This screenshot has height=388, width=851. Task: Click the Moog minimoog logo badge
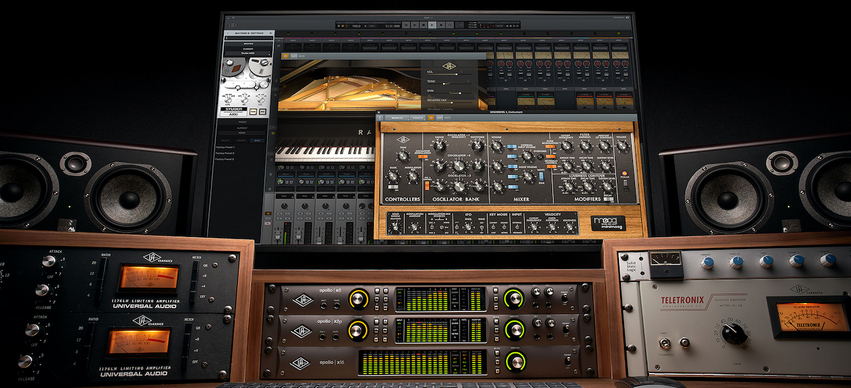coord(608,224)
